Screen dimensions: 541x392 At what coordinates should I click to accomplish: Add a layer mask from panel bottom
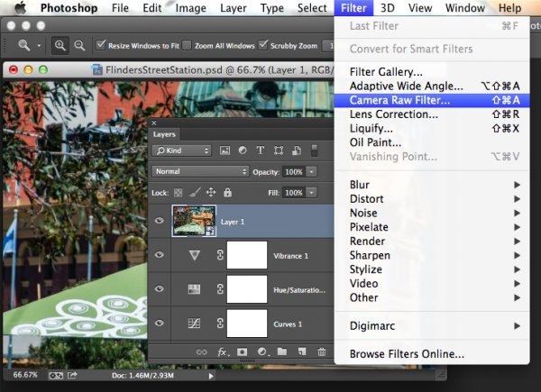point(242,351)
